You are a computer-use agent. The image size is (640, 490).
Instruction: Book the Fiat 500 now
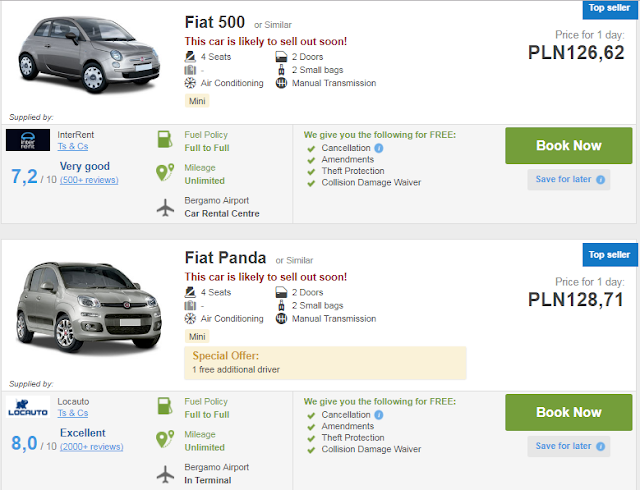point(568,145)
